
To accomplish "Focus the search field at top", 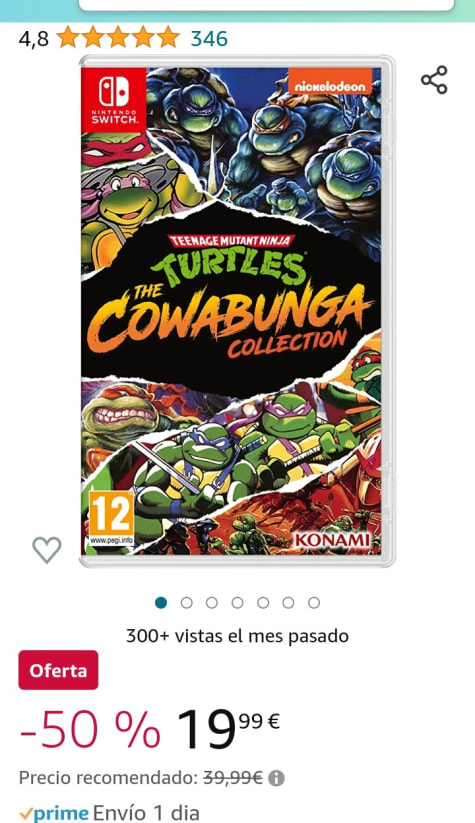I will point(266,5).
